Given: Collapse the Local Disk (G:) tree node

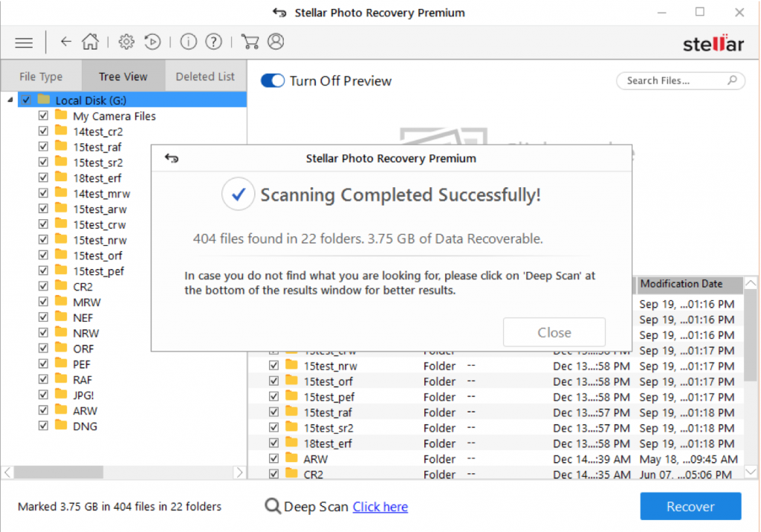Looking at the screenshot, I should [x=10, y=100].
